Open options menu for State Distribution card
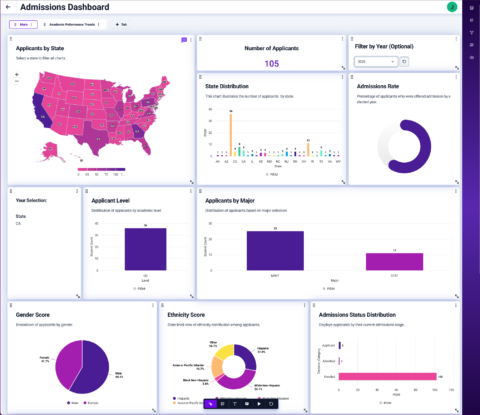This screenshot has width=480, height=415. coord(342,77)
